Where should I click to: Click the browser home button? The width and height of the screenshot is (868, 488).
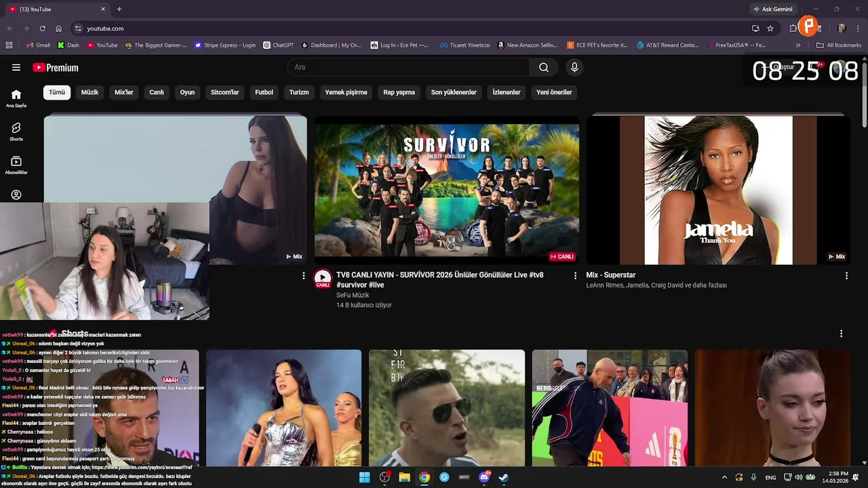click(x=58, y=28)
